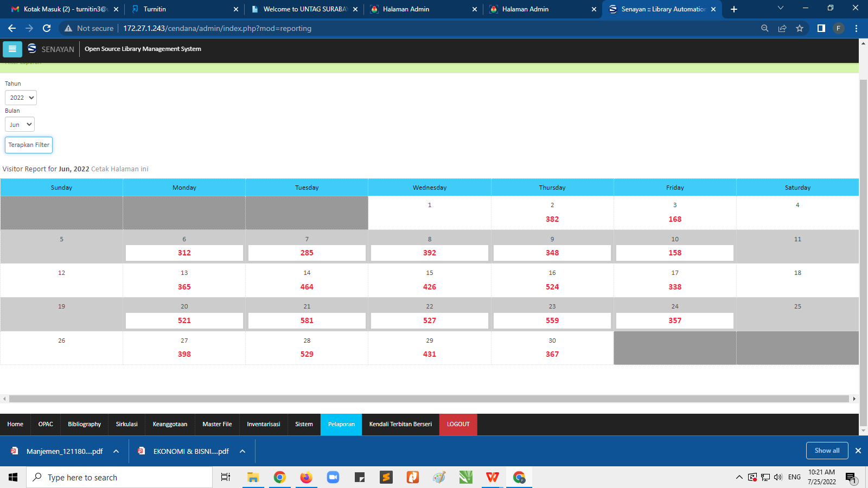868x488 pixels.
Task: Show hidden system tray icons
Action: coord(739,477)
